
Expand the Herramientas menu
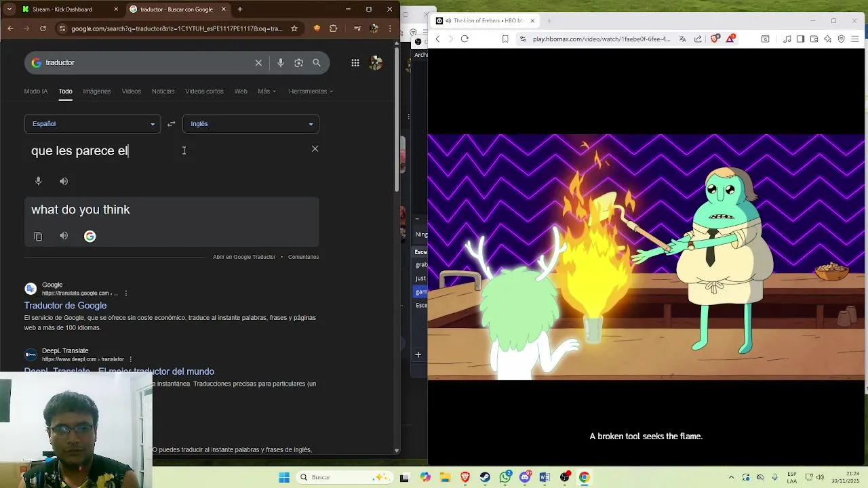point(311,91)
